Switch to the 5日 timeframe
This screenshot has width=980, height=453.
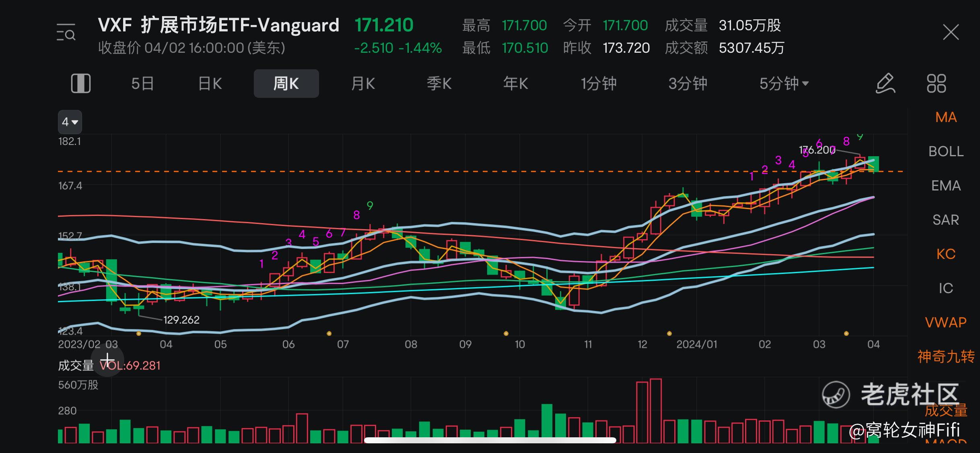point(142,84)
